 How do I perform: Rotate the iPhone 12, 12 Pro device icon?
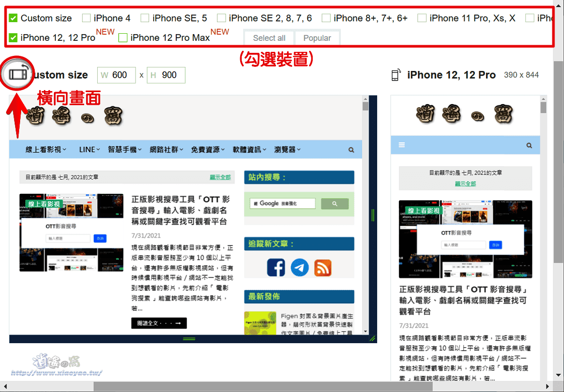396,75
